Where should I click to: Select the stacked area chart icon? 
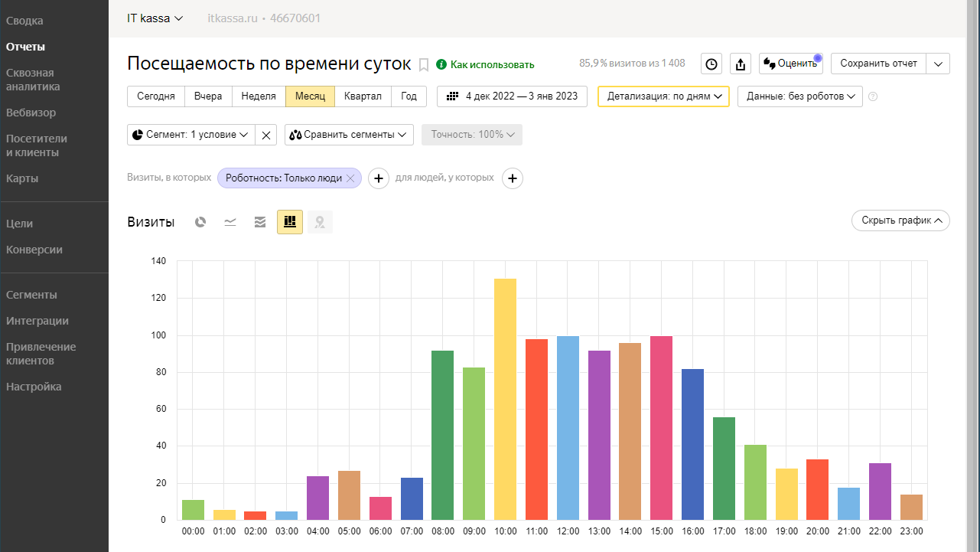pyautogui.click(x=260, y=222)
